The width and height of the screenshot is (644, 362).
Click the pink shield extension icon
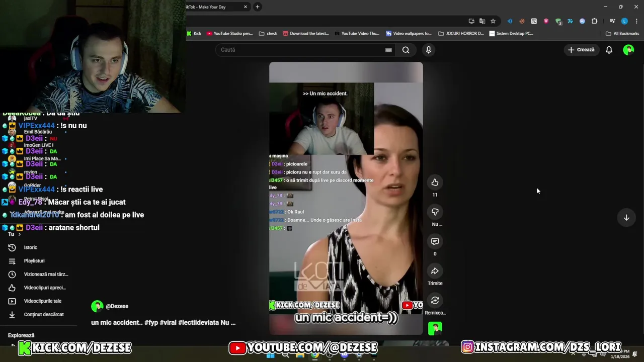coord(546,21)
